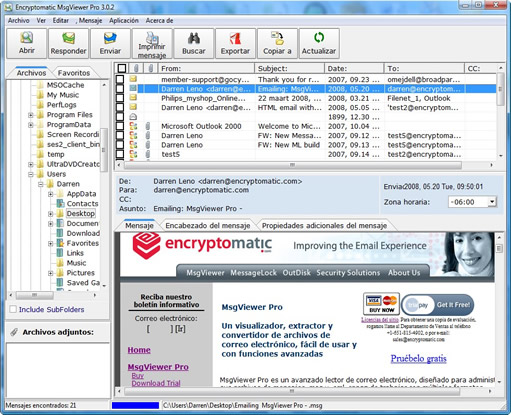Screen dimensions: 511x415
Task: Export messages with the Exportar button
Action: pos(235,44)
